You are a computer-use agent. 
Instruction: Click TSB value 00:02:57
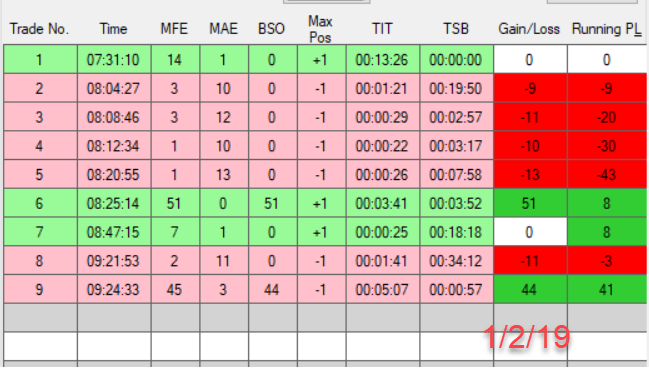(x=457, y=117)
